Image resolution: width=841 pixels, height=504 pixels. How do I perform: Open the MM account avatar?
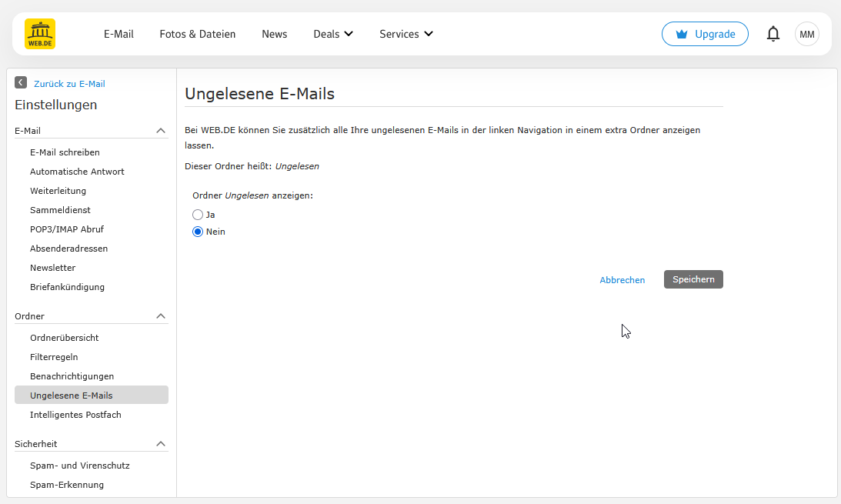click(806, 34)
